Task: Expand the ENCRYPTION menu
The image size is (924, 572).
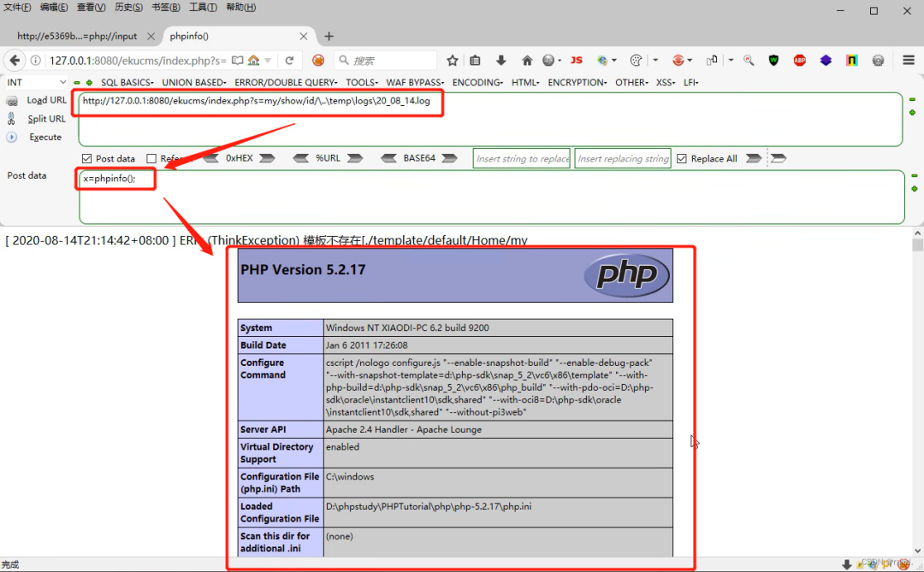Action: click(x=577, y=82)
